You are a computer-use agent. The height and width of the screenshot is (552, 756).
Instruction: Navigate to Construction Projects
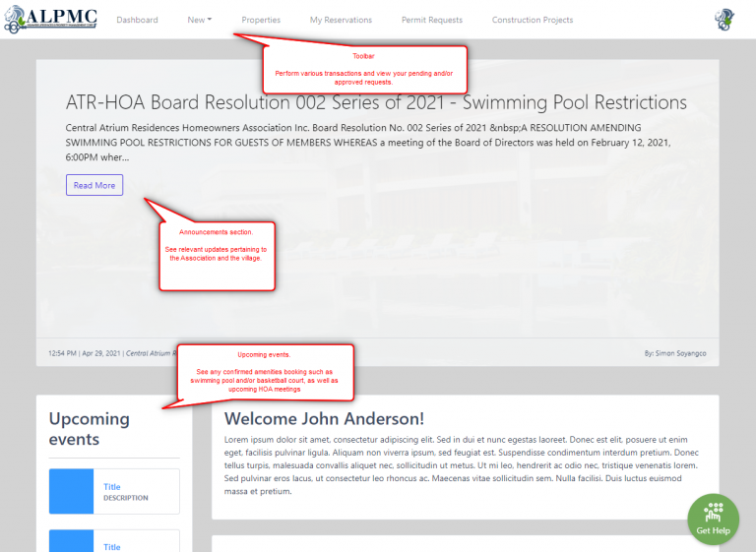(x=532, y=20)
